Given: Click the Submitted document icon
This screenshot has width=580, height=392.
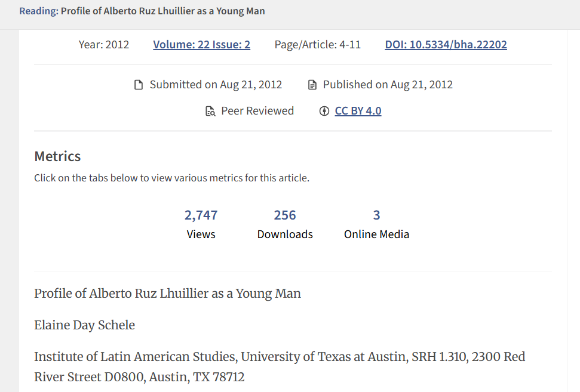Looking at the screenshot, I should 139,85.
